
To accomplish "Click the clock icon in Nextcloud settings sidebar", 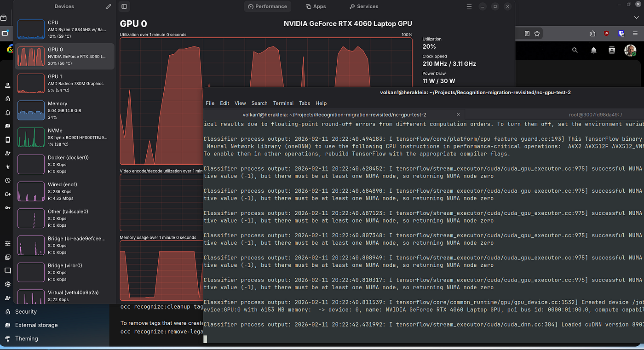I will [x=7, y=180].
